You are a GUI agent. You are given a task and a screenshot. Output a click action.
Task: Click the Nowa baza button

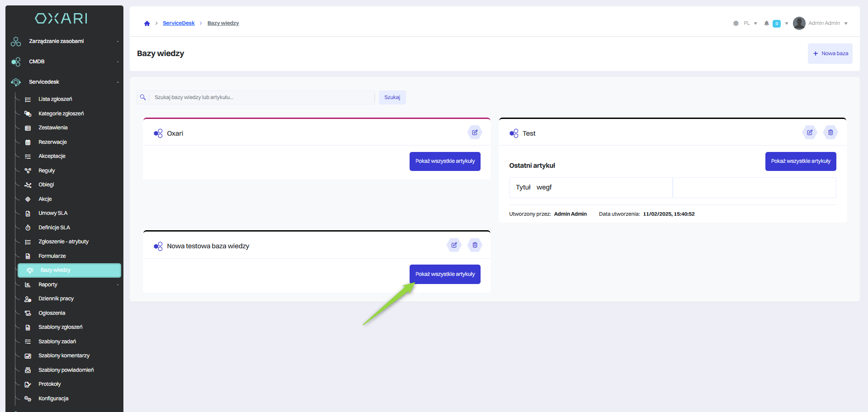830,53
